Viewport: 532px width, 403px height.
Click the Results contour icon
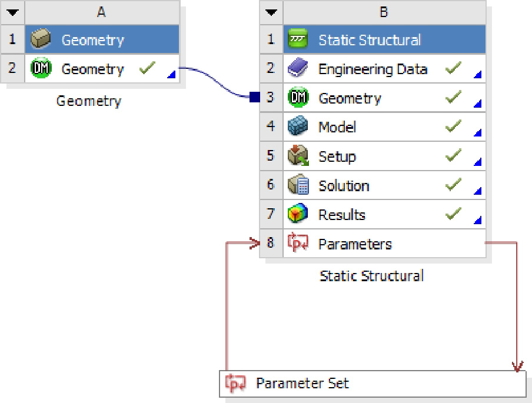coord(298,215)
